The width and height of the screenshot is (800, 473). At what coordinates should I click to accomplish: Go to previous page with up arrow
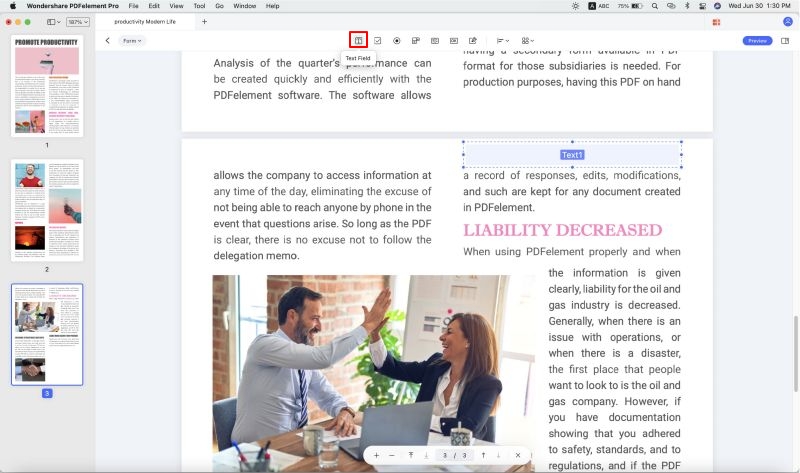[483, 455]
